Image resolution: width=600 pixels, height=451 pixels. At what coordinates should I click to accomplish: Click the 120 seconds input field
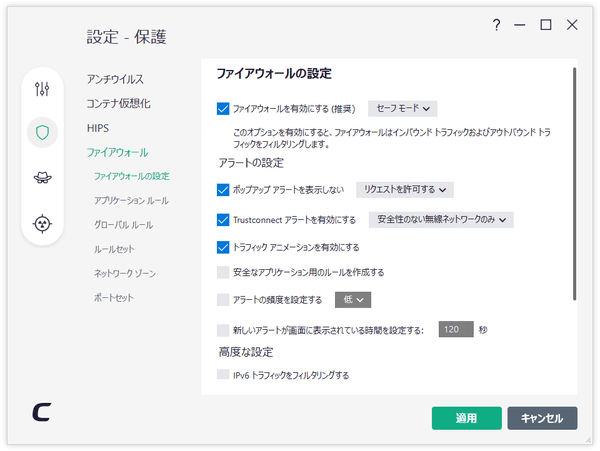click(456, 329)
